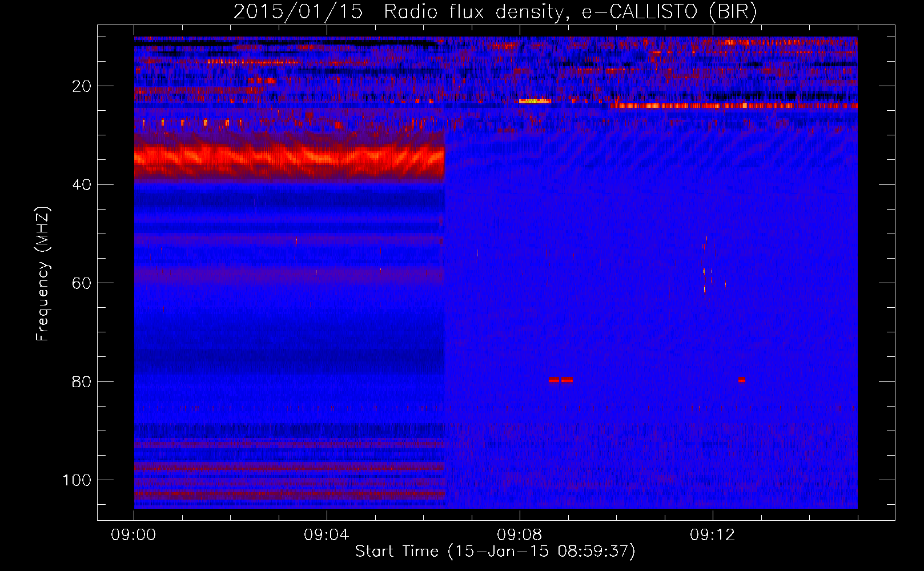
Task: Click the yellow-green streak near 23 MHz at 09:08
Action: pos(535,101)
